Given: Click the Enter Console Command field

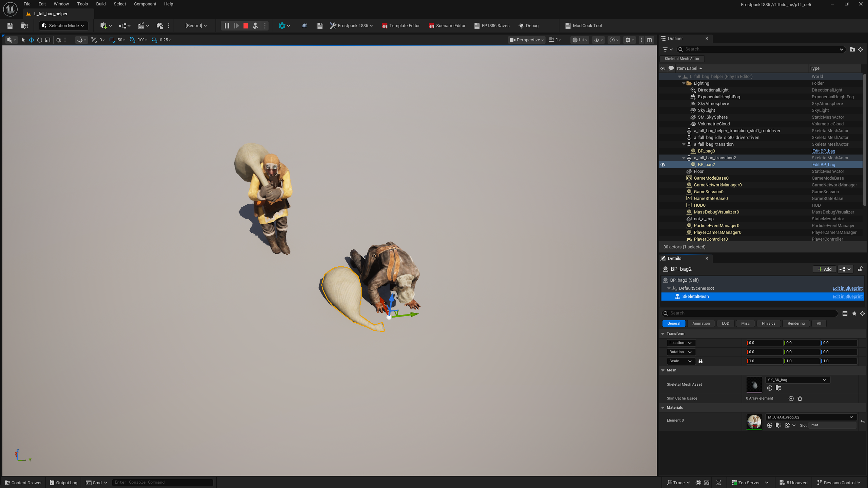Looking at the screenshot, I should [163, 483].
